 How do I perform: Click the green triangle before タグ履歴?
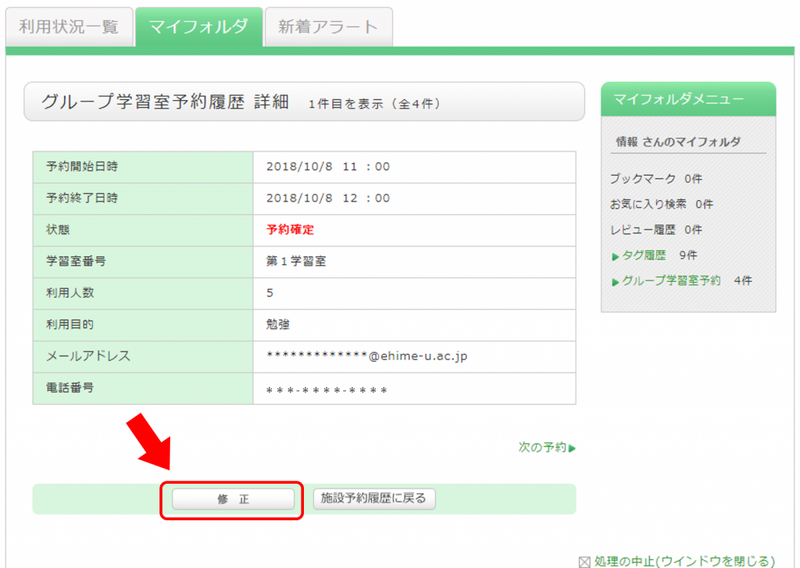point(614,256)
